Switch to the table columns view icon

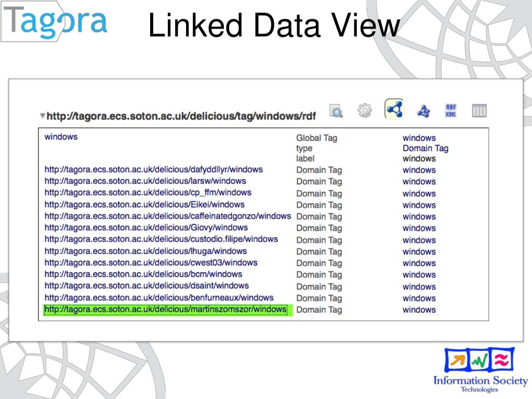tap(480, 111)
